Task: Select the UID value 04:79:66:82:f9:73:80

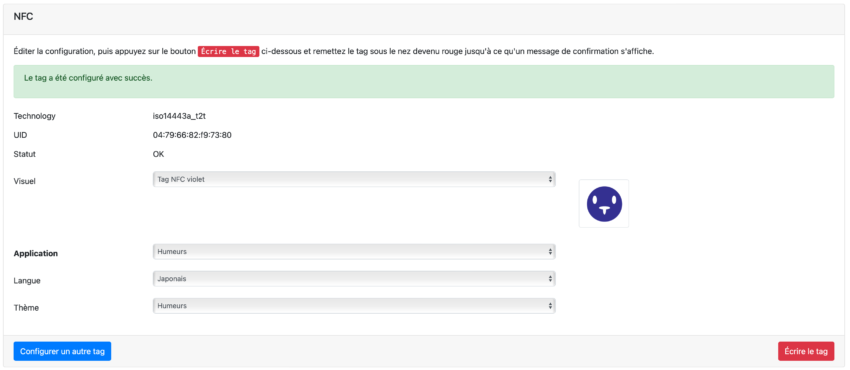Action: [192, 135]
